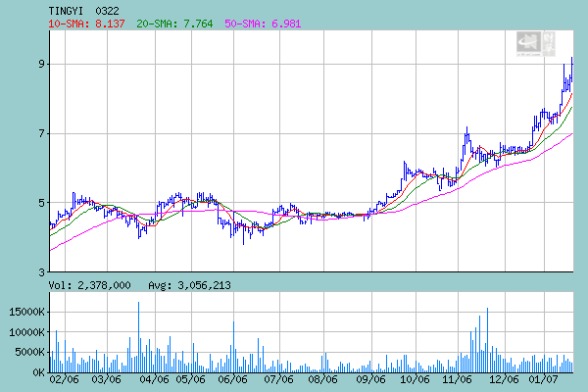
Task: Click the 08/06 date label
Action: pyautogui.click(x=322, y=379)
